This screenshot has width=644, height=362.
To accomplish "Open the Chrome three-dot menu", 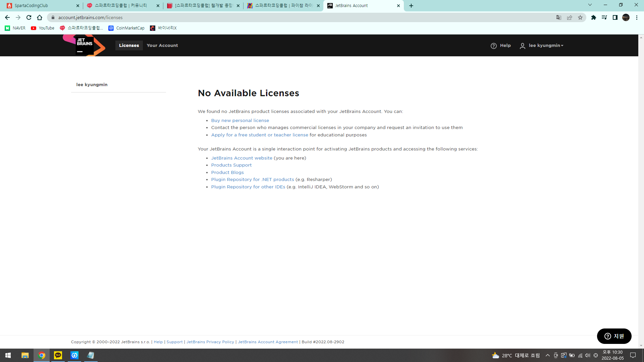I will pyautogui.click(x=637, y=17).
